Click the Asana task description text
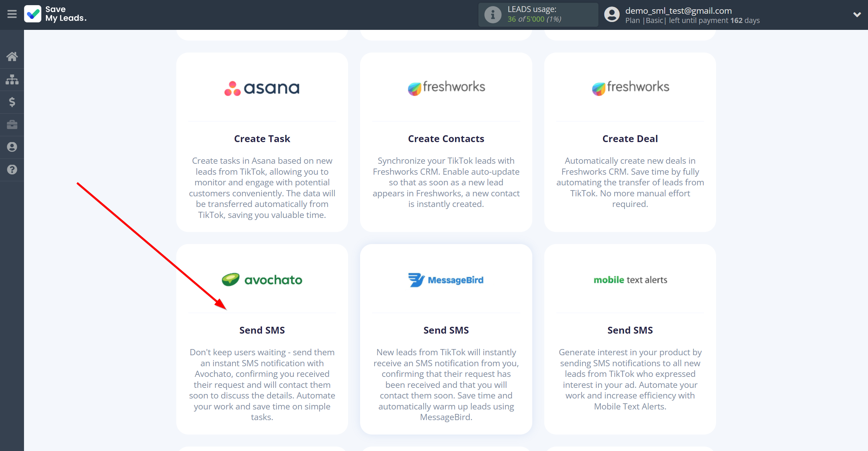Viewport: 868px width, 451px height. click(262, 188)
